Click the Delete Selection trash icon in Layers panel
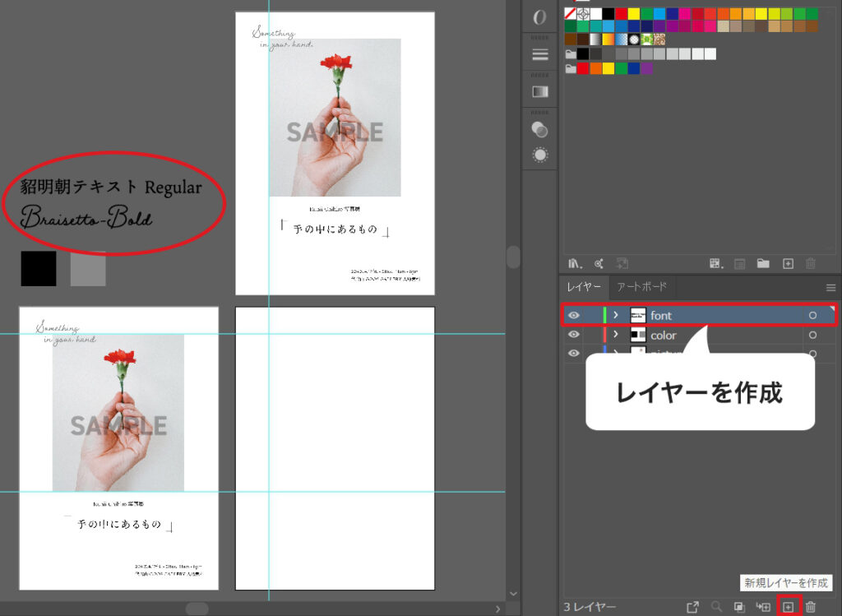Screen dimensions: 842x616 [x=811, y=607]
